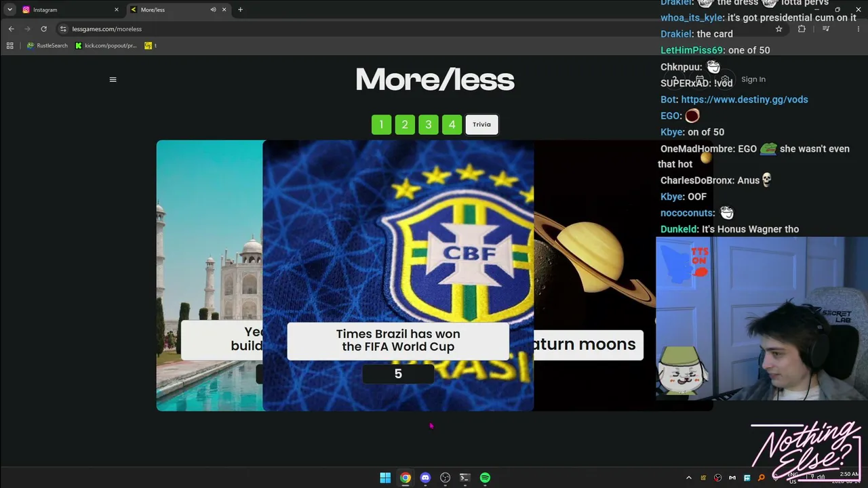The image size is (868, 488).
Task: Open a new browser tab
Action: coord(240,9)
